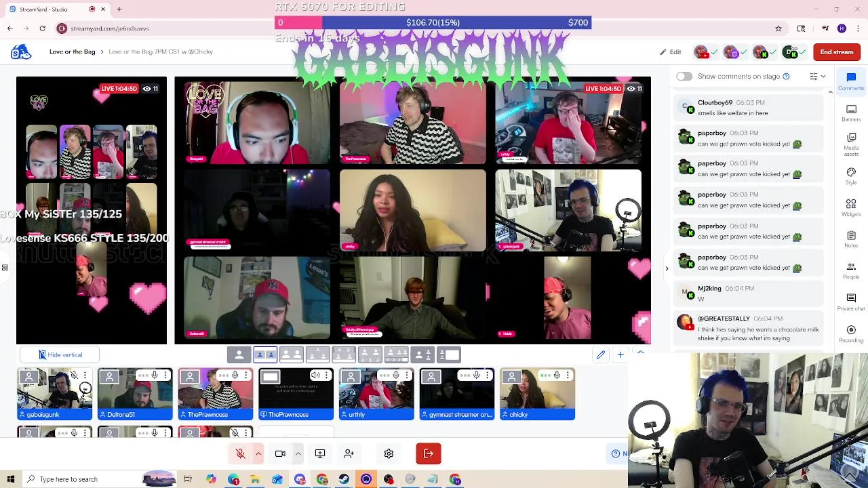Open the Comments panel tab
The width and height of the screenshot is (868, 488).
click(x=851, y=81)
